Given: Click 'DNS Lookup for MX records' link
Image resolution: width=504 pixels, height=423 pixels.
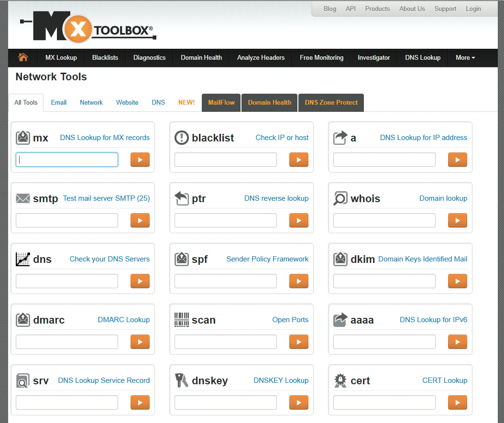Looking at the screenshot, I should coord(105,138).
